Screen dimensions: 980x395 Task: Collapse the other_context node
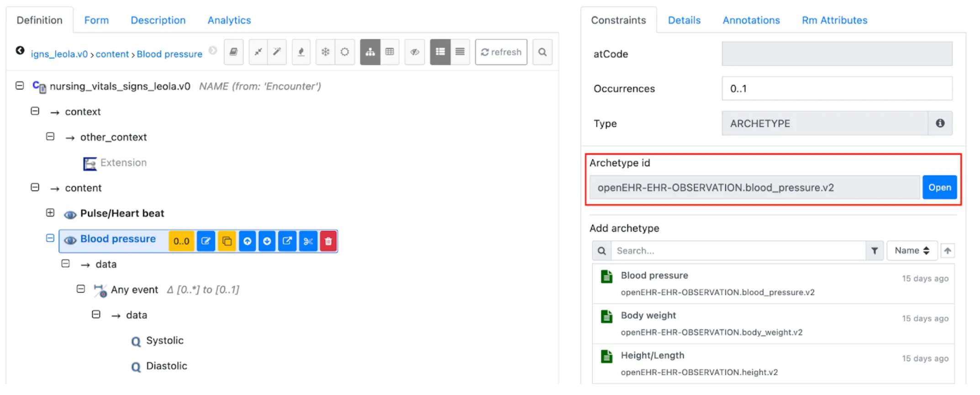[x=50, y=136]
